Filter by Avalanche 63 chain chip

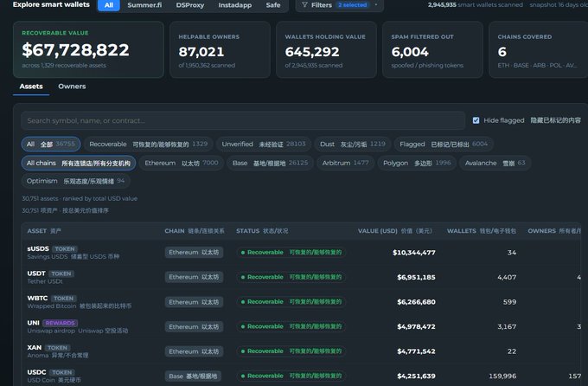pyautogui.click(x=495, y=163)
